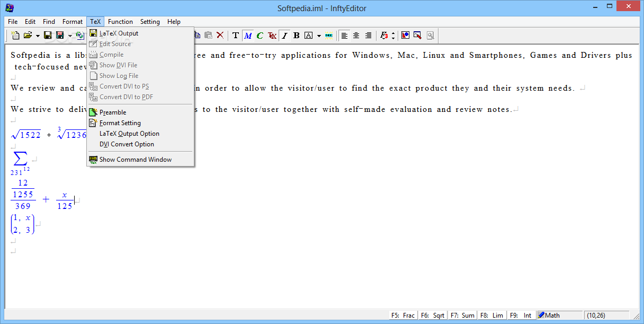Choose LaTeX Output from the TeX menu

140,33
